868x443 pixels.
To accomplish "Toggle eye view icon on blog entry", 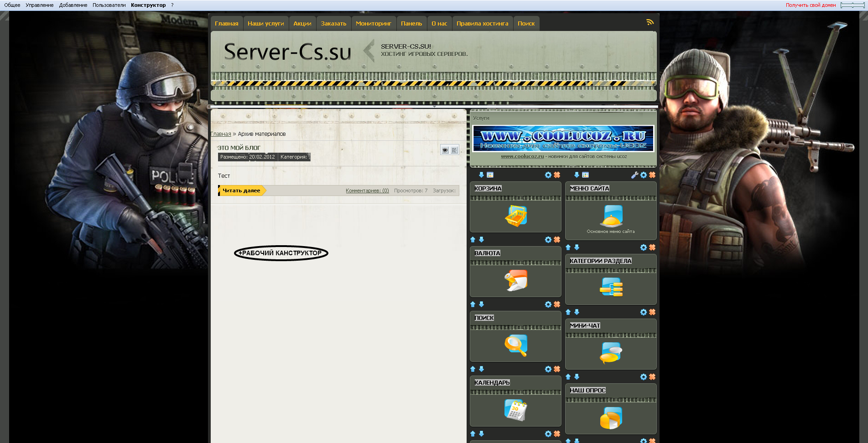I will point(445,150).
